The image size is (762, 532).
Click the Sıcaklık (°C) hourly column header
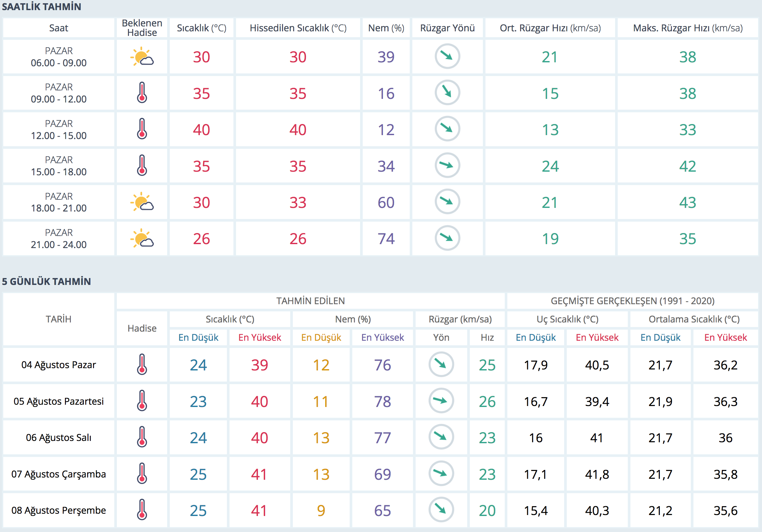pos(201,28)
